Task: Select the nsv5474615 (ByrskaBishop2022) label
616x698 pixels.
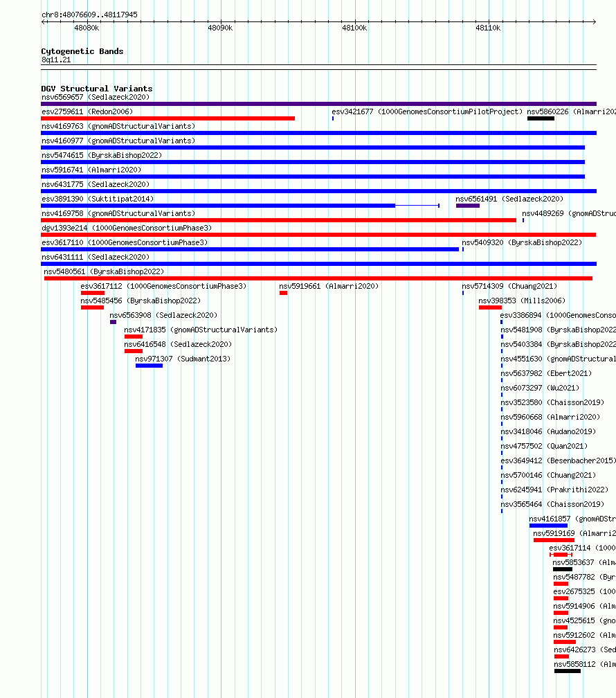Action: pos(102,155)
